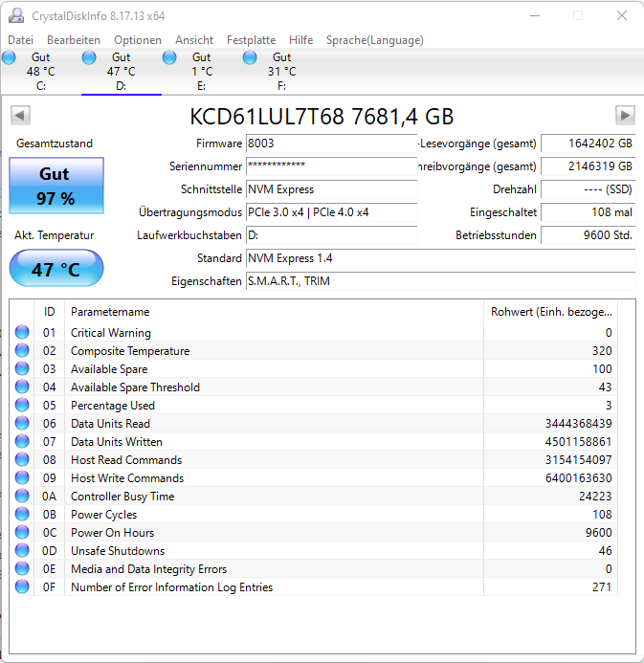Click the Übertragungsmodus field PCIe 3.0 x4
Viewport: 644px width, 663px height.
point(332,212)
